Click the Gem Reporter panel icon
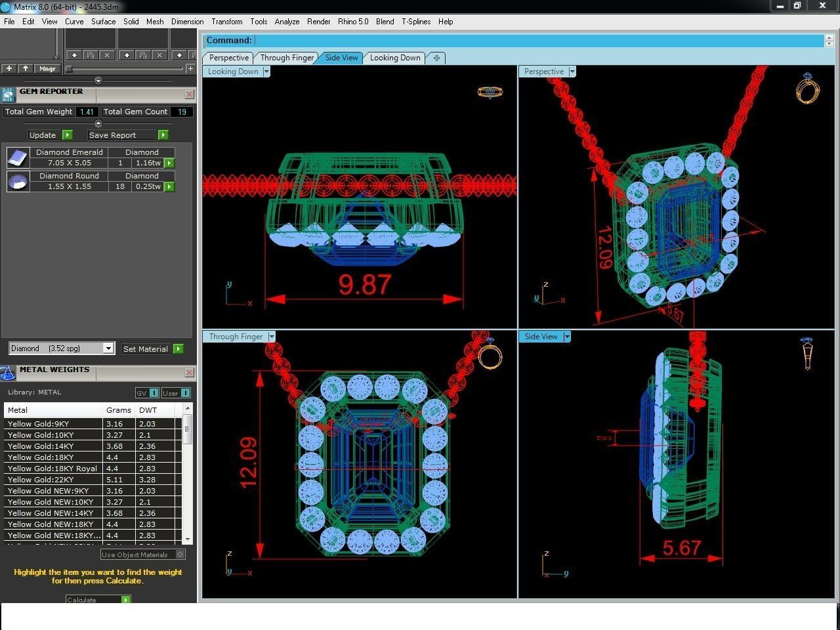840x630 pixels. pyautogui.click(x=8, y=94)
